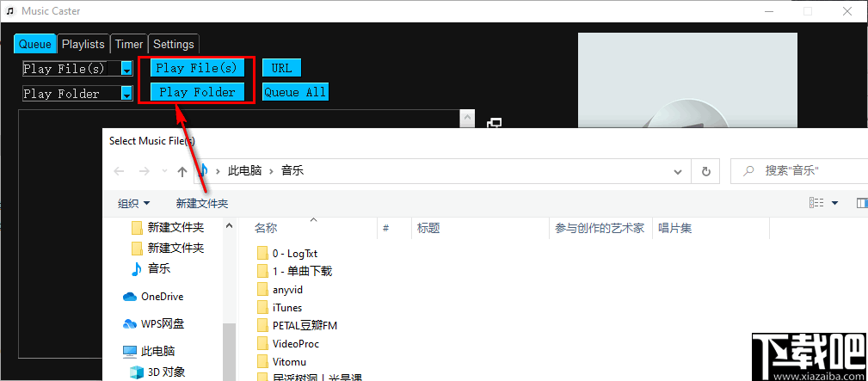Open the Play File(s) combo box arrow
This screenshot has height=381, width=868.
(127, 69)
